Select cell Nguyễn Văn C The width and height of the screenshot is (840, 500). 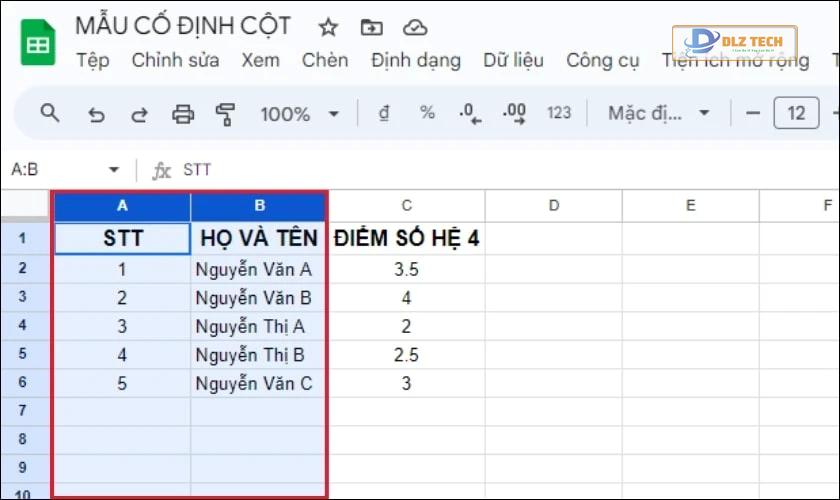click(259, 383)
